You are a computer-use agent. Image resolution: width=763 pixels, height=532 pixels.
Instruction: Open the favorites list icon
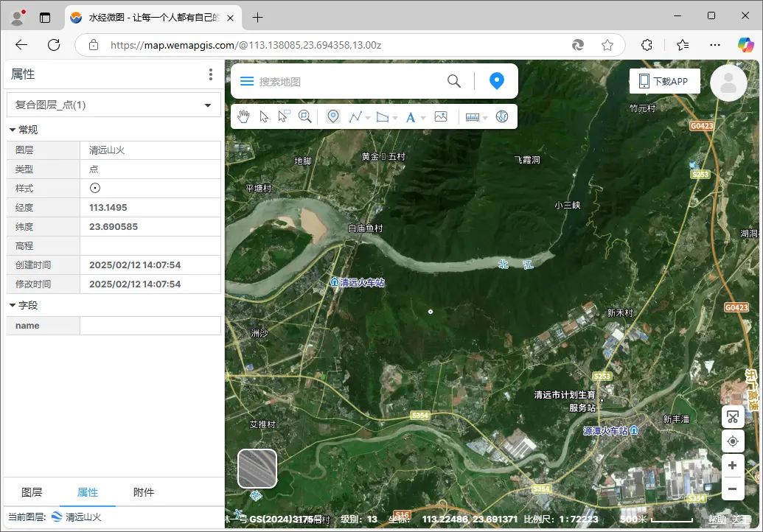683,45
